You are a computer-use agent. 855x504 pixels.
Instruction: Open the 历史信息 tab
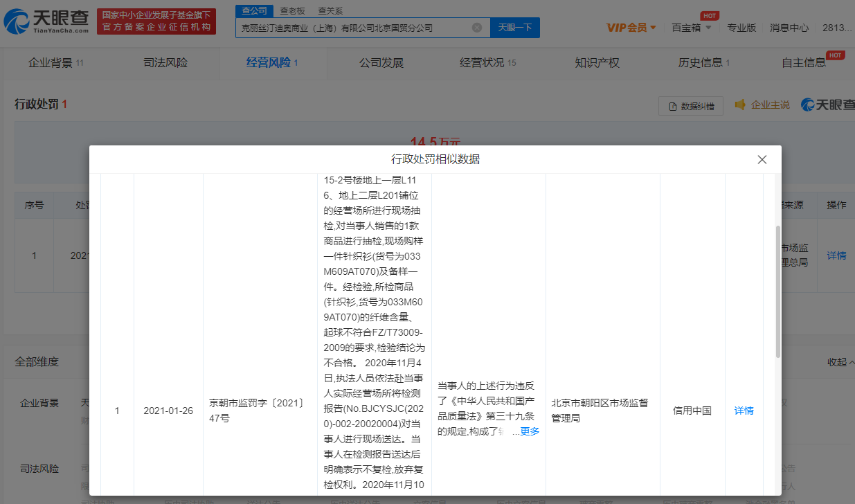click(x=704, y=63)
